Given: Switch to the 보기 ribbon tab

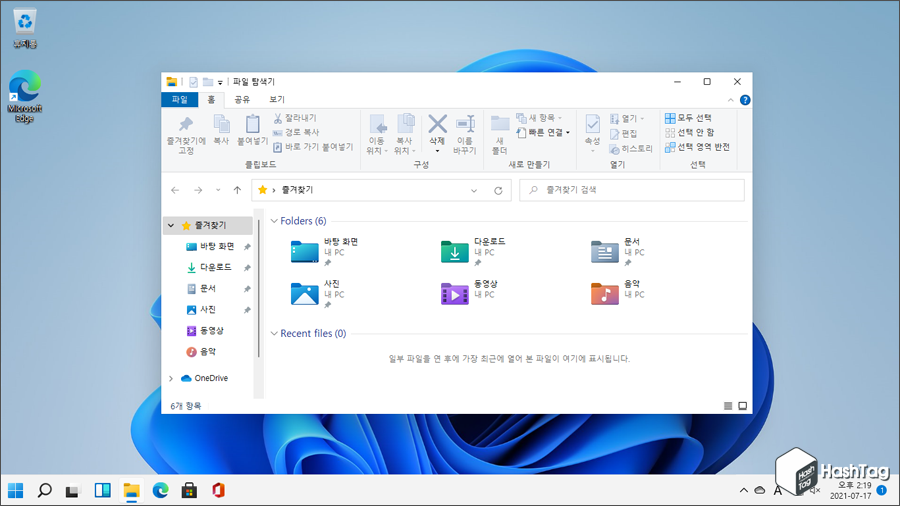Looking at the screenshot, I should click(x=277, y=99).
